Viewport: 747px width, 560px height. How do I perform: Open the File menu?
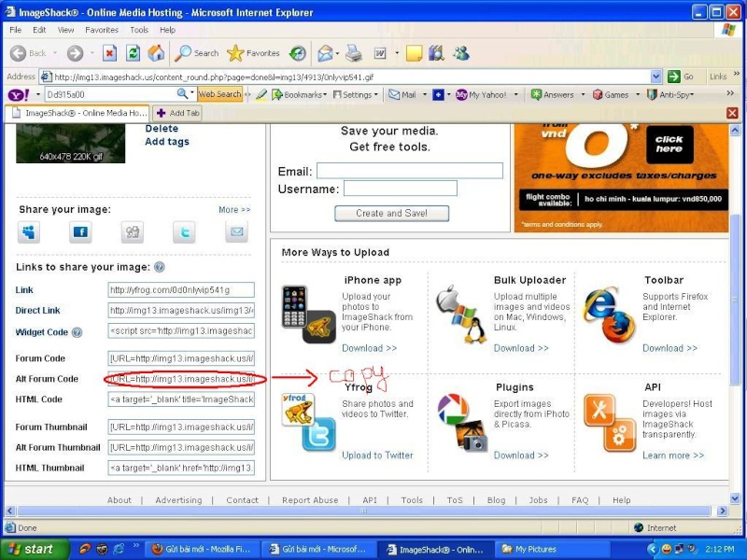click(x=15, y=30)
